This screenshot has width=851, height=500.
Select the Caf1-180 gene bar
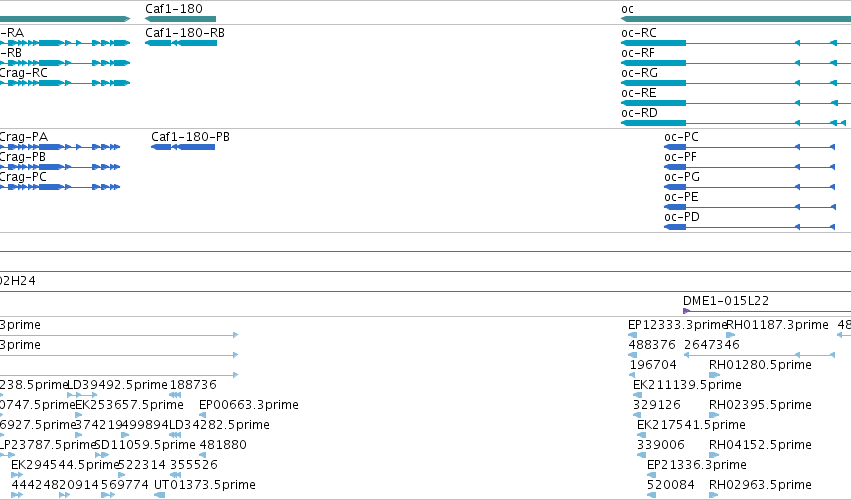(180, 19)
